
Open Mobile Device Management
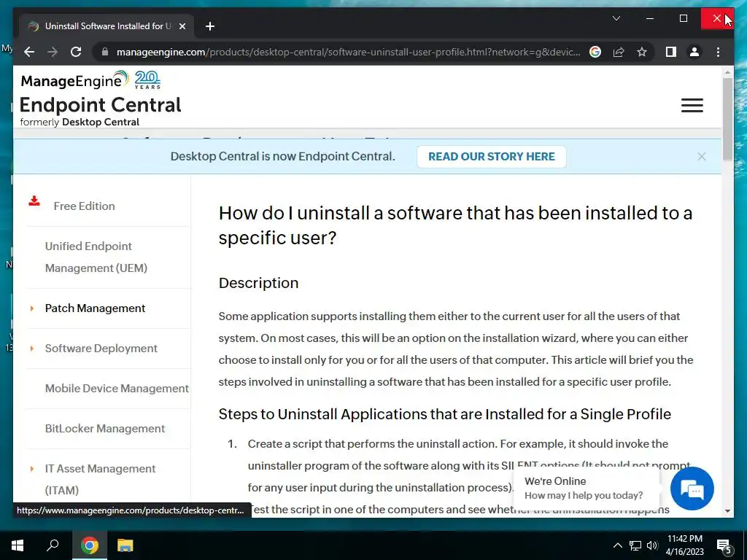coord(117,389)
